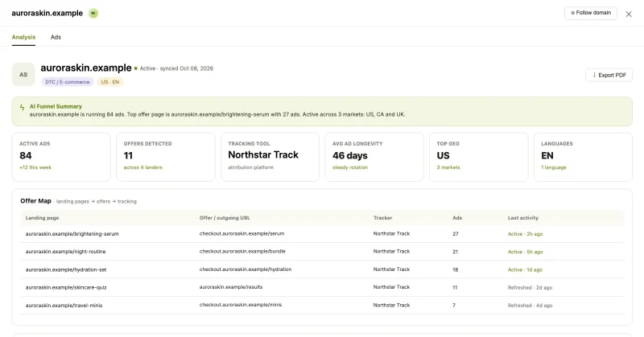Export the report as PDF

[609, 75]
